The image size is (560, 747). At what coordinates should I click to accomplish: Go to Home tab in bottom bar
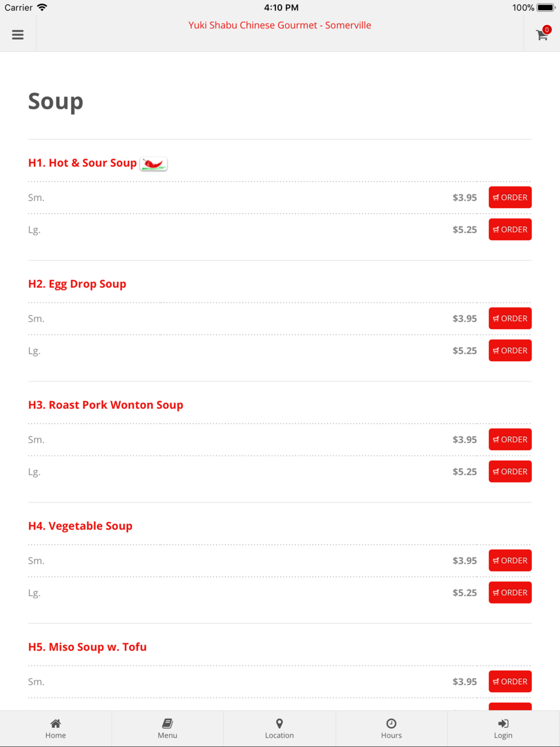click(55, 729)
